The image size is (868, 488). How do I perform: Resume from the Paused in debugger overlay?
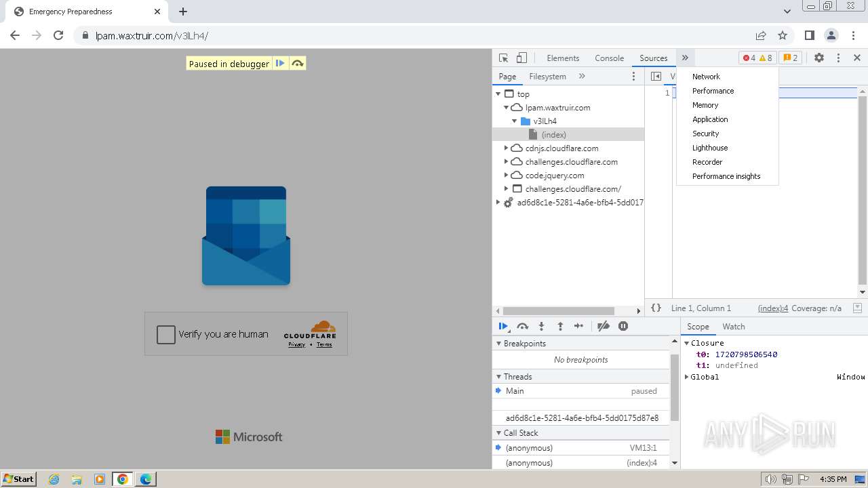[x=280, y=63]
